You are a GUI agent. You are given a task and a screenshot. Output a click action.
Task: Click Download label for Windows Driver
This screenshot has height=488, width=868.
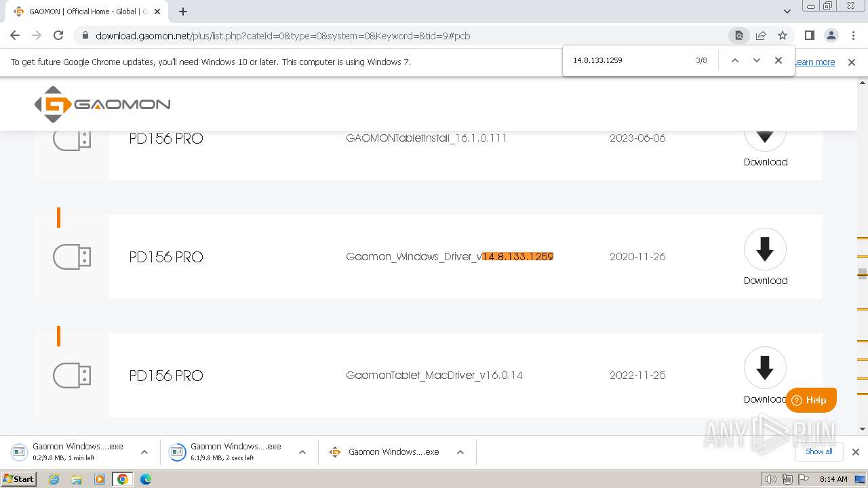[x=766, y=281]
